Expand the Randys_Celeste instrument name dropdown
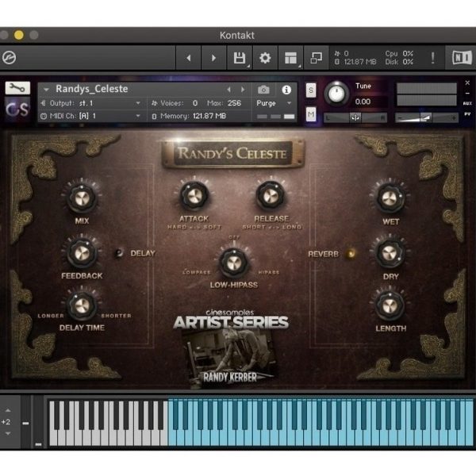476x476 pixels. pos(46,90)
